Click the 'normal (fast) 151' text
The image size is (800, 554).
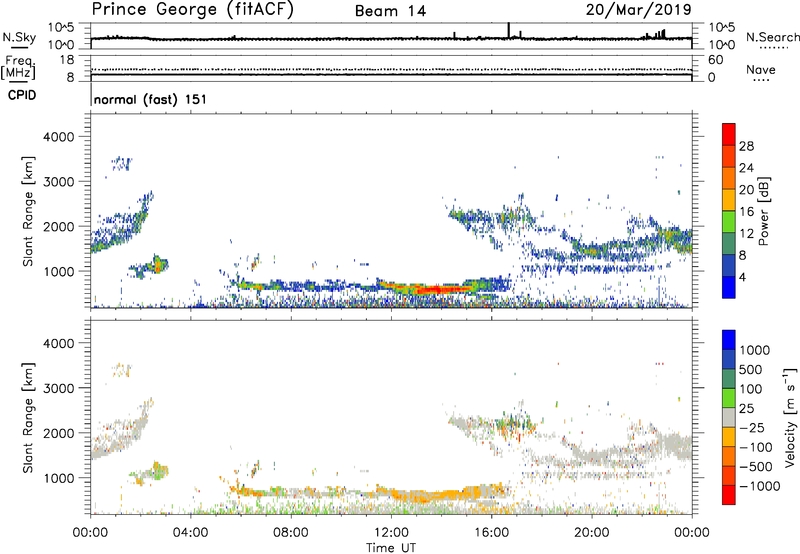pyautogui.click(x=150, y=99)
